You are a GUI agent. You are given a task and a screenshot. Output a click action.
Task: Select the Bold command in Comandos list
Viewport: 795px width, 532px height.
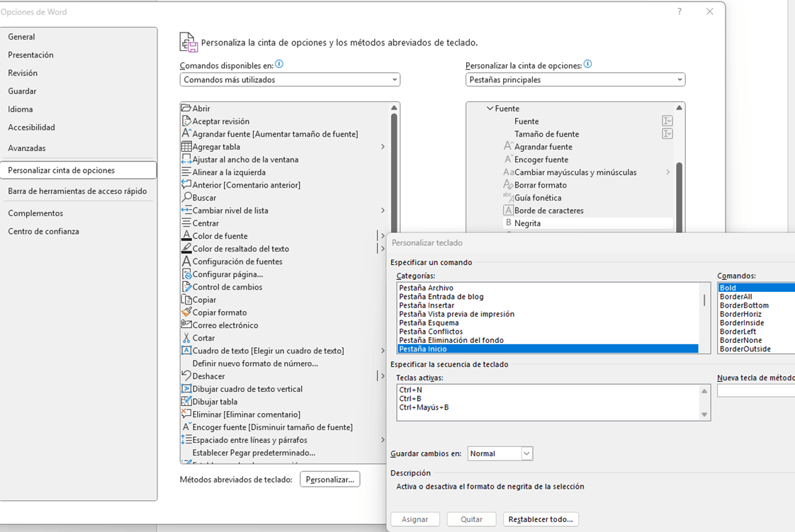757,288
